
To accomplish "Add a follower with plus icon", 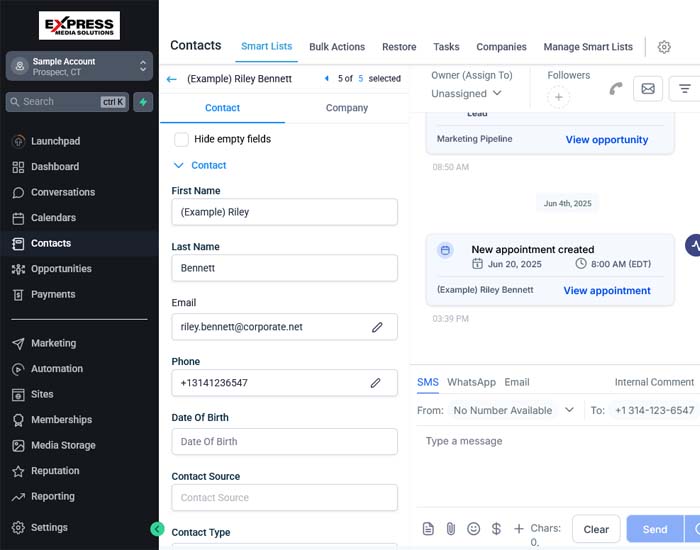I will coord(558,97).
